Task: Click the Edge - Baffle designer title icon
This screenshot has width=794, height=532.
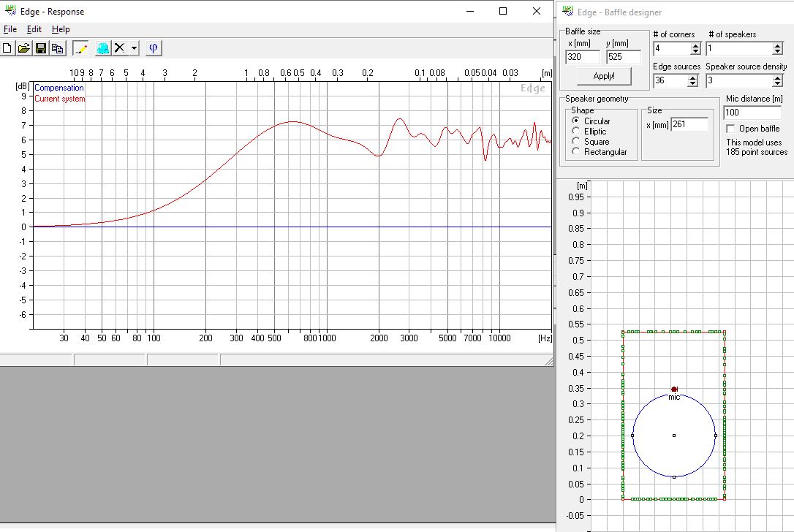Action: coord(567,12)
